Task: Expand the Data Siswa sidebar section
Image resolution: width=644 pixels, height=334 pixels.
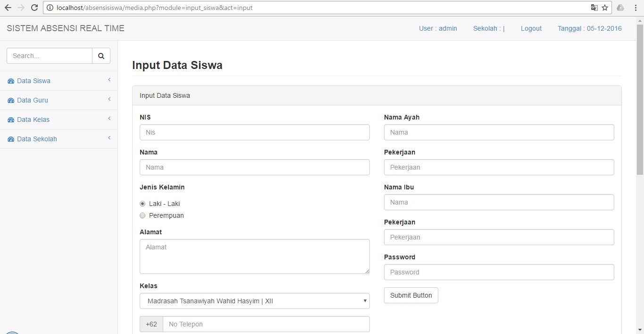Action: click(x=109, y=80)
